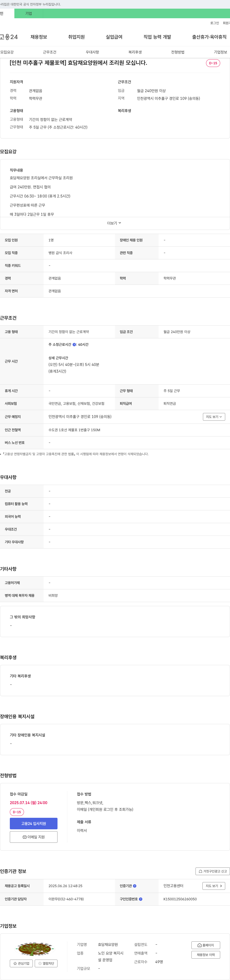Open the 기업 tab in the green header
The width and height of the screenshot is (230, 980).
pos(29,13)
